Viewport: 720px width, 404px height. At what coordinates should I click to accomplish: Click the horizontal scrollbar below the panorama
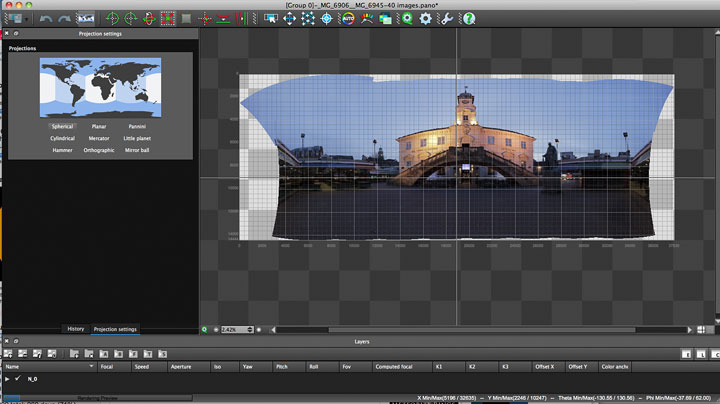481,330
